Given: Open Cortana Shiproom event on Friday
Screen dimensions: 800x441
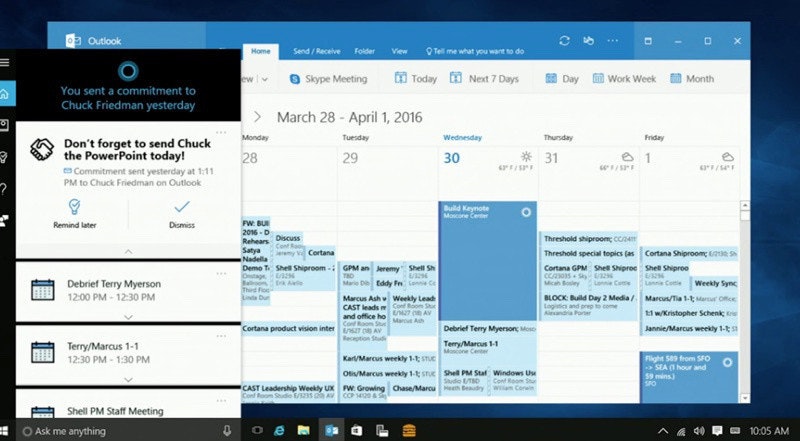Looking at the screenshot, I should click(689, 253).
